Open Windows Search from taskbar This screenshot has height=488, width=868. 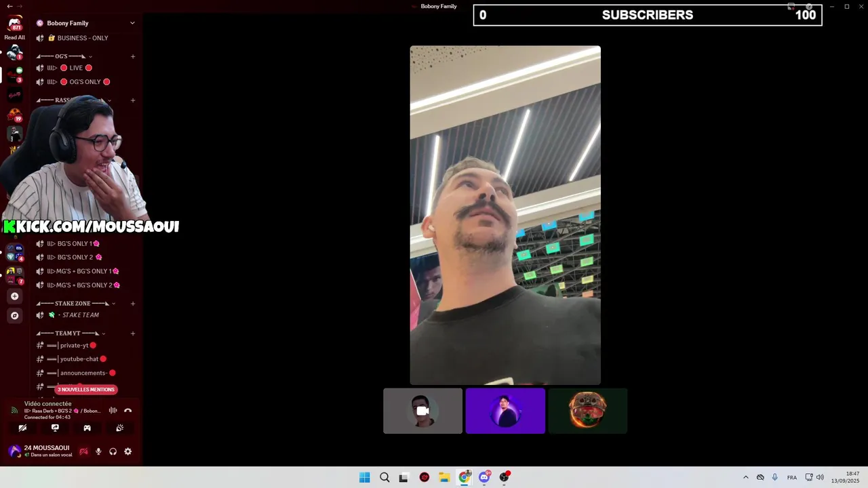pyautogui.click(x=384, y=477)
